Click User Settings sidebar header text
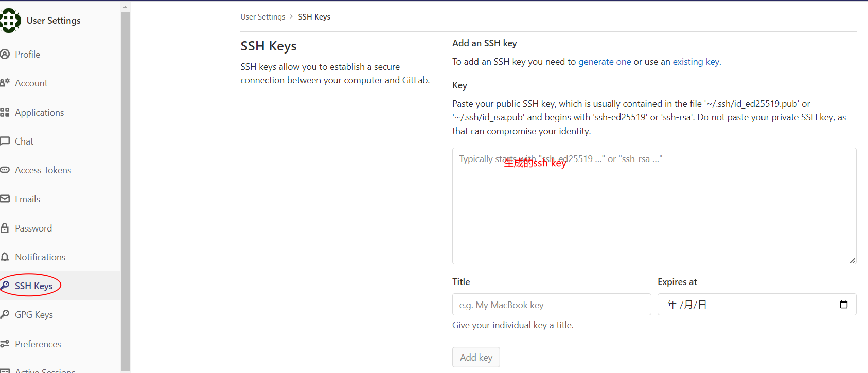Image resolution: width=868 pixels, height=373 pixels. pyautogui.click(x=54, y=21)
